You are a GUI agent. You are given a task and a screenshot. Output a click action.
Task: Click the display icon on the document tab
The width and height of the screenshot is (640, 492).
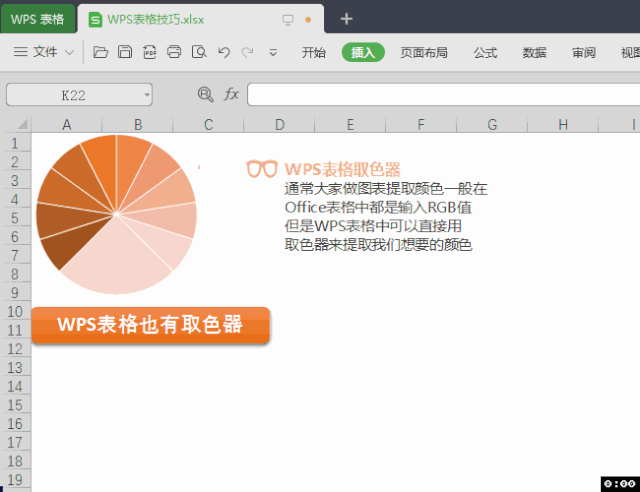pyautogui.click(x=288, y=20)
